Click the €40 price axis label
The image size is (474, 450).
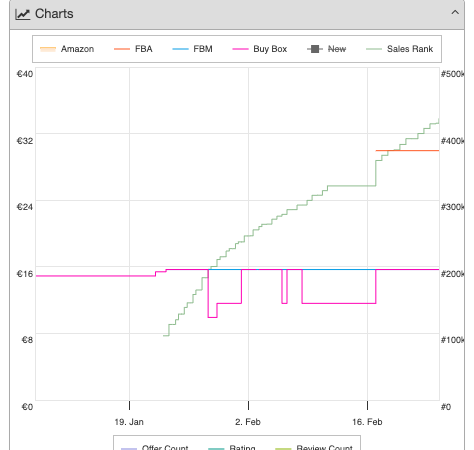25,74
